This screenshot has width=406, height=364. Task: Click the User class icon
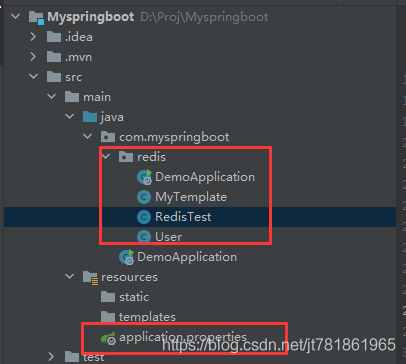point(144,237)
